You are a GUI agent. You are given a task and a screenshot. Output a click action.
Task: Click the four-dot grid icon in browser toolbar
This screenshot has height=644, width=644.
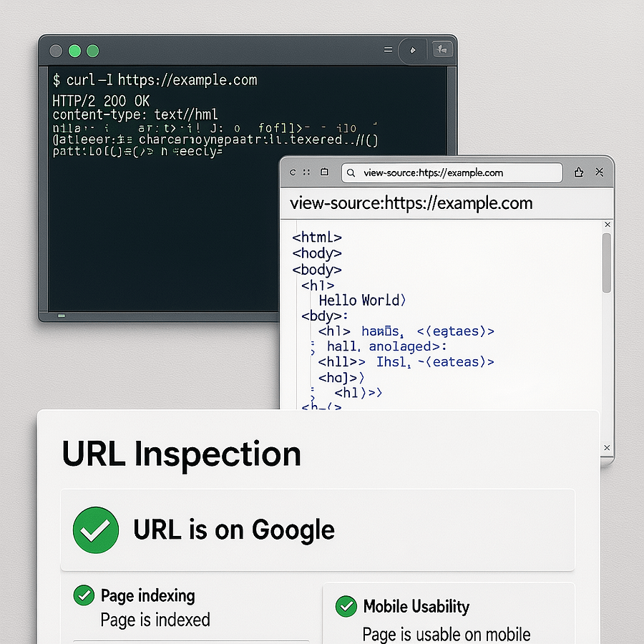click(306, 172)
